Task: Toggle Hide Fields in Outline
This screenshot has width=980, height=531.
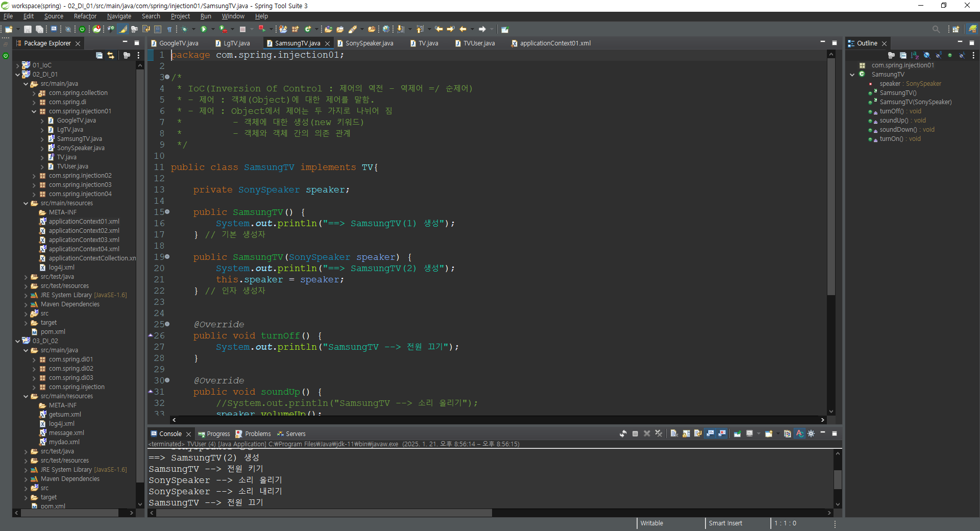Action: pos(926,55)
